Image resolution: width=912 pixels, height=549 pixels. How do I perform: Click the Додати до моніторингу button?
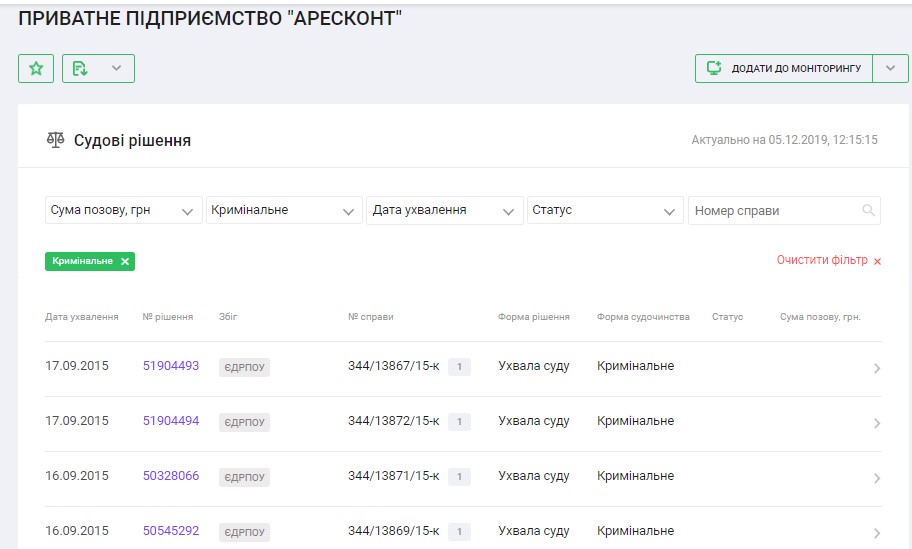tap(783, 68)
